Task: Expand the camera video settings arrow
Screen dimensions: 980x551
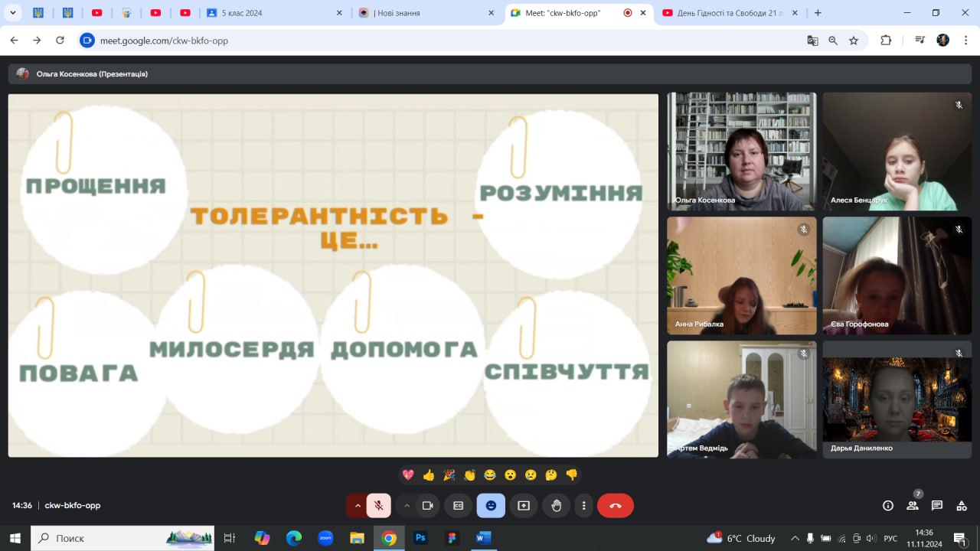Action: pos(407,506)
